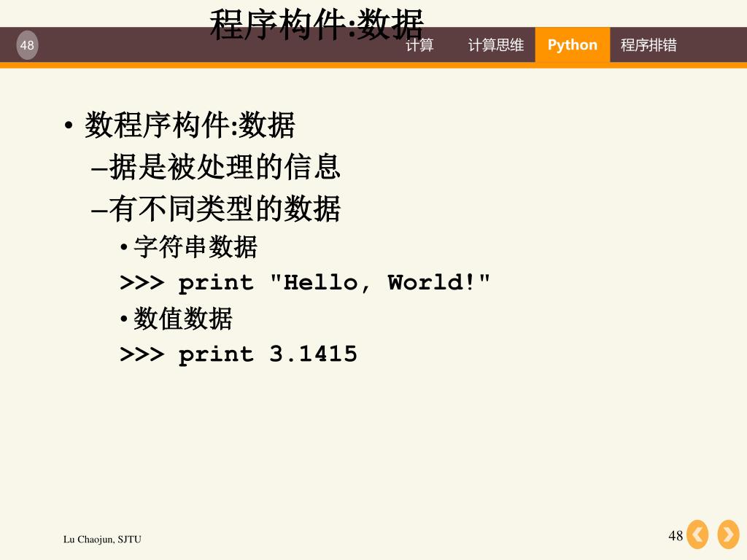This screenshot has width=747, height=560.
Task: Click the slide title 程序构件:数据
Action: coord(317,25)
